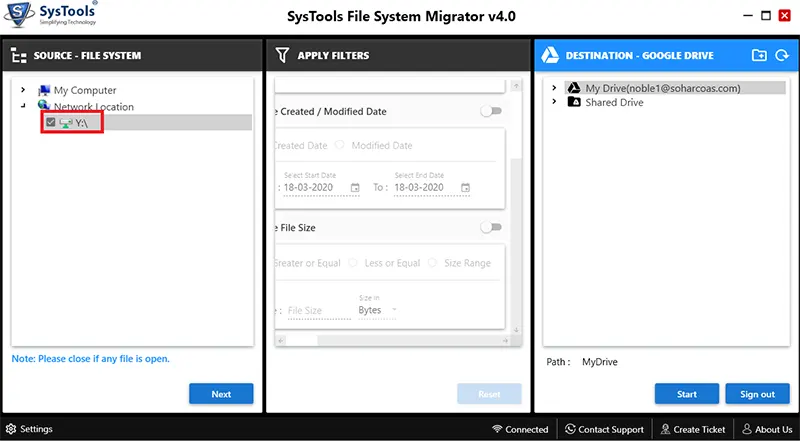Image resolution: width=800 pixels, height=441 pixels.
Task: Select the Modified Date radio button
Action: pos(340,145)
